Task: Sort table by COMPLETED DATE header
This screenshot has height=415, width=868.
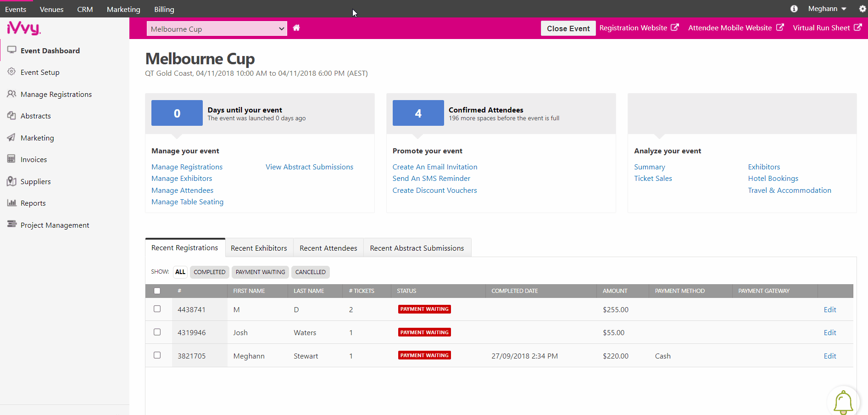Action: pyautogui.click(x=515, y=291)
